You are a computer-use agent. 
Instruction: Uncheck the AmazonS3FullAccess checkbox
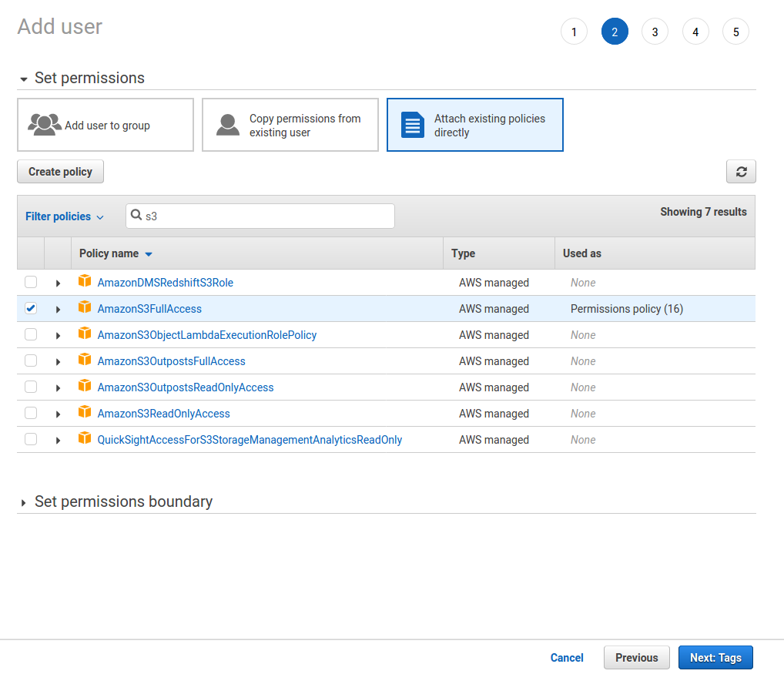(31, 308)
